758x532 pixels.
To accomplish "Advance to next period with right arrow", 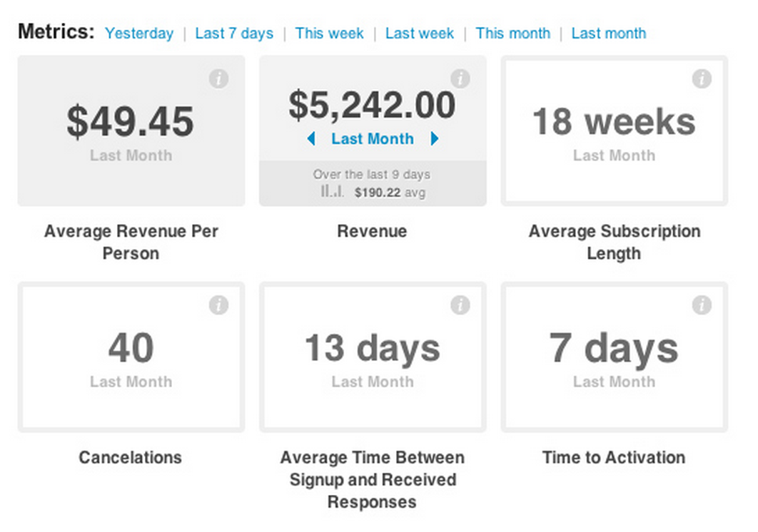I will pos(434,139).
